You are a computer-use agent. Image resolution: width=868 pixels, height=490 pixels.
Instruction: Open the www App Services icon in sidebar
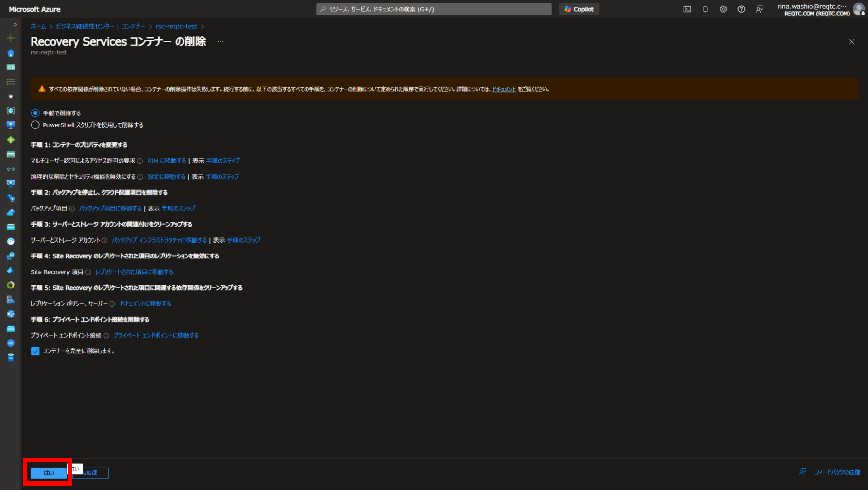(11, 328)
